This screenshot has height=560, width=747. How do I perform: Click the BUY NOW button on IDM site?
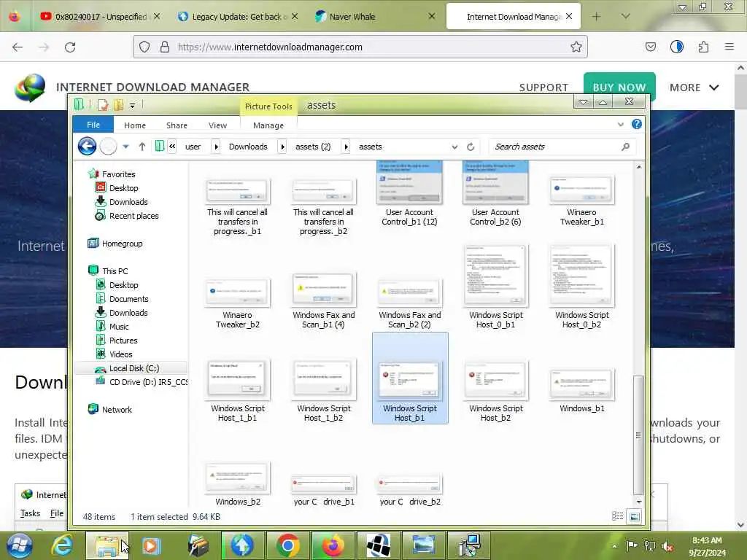point(619,87)
